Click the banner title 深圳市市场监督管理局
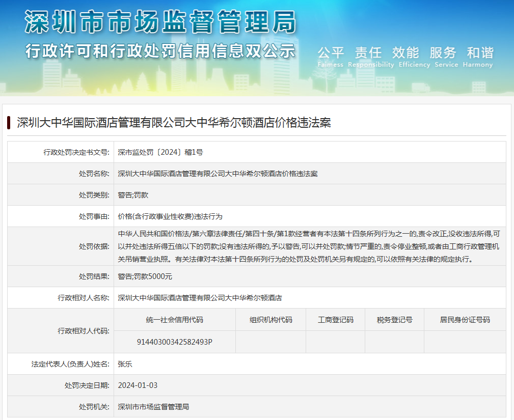 point(160,22)
